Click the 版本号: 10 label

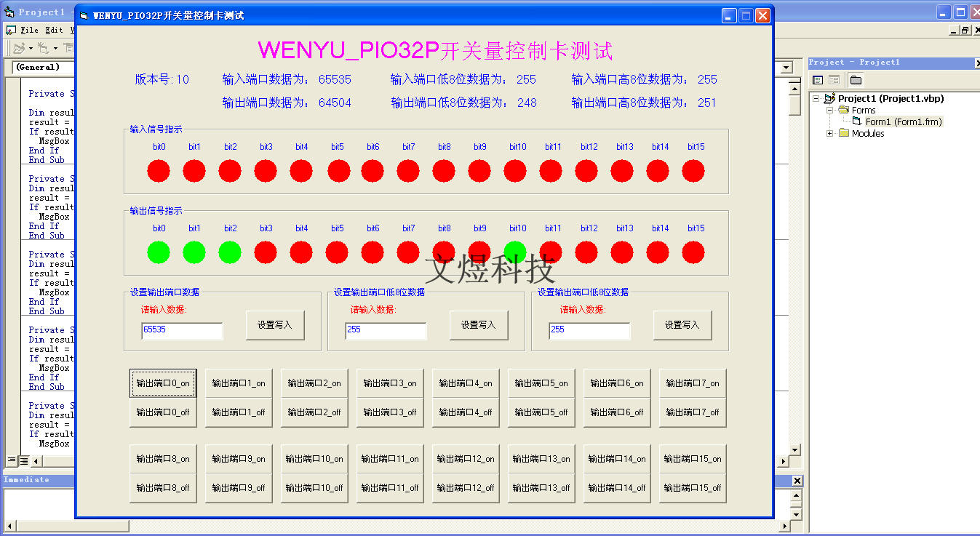pos(162,79)
